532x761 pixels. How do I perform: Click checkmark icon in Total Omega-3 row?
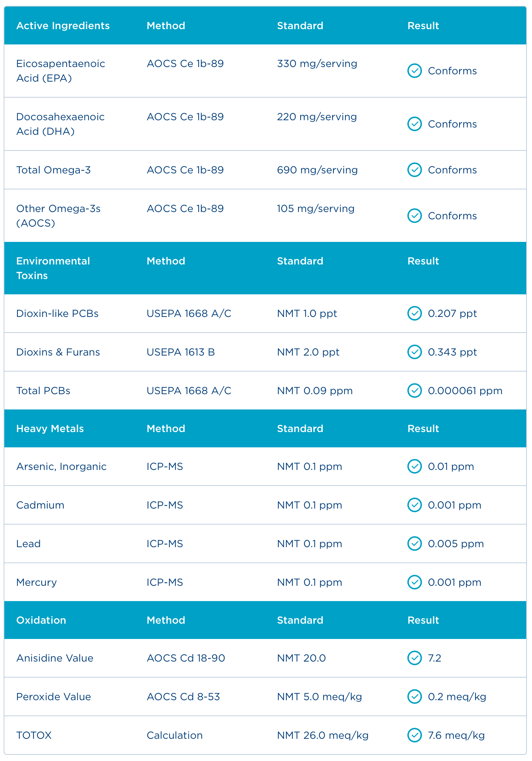(414, 170)
